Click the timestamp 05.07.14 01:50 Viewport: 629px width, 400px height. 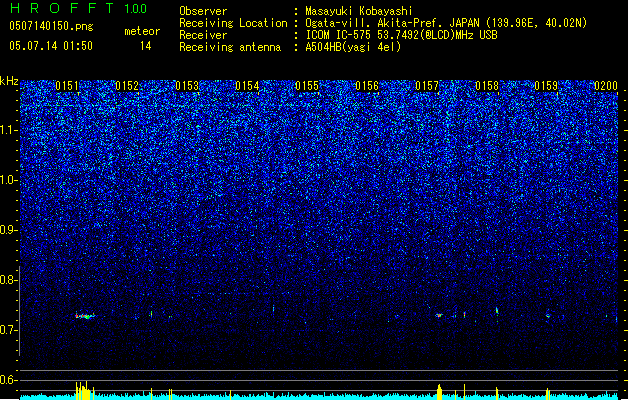tap(51, 46)
